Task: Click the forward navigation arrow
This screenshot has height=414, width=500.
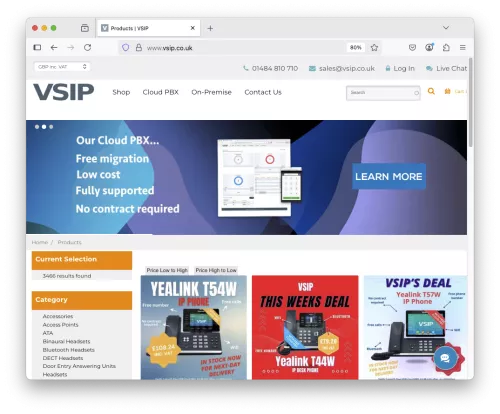Action: point(71,48)
